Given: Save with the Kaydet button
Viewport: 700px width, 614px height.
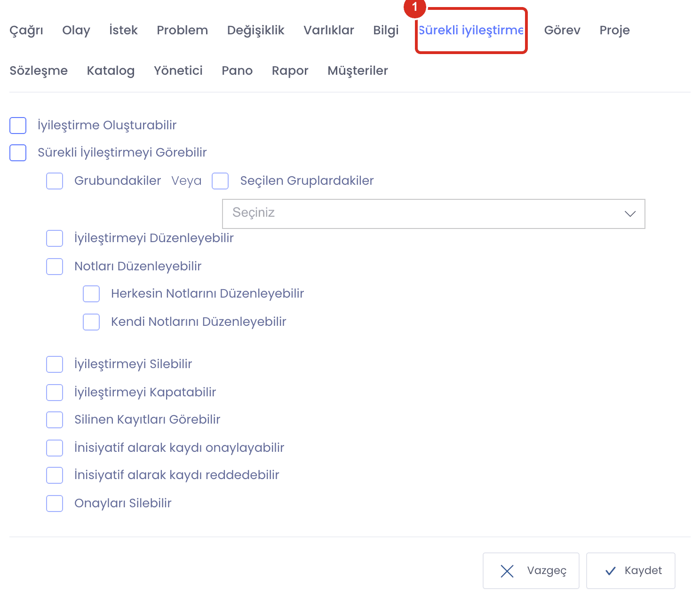Looking at the screenshot, I should click(x=631, y=571).
